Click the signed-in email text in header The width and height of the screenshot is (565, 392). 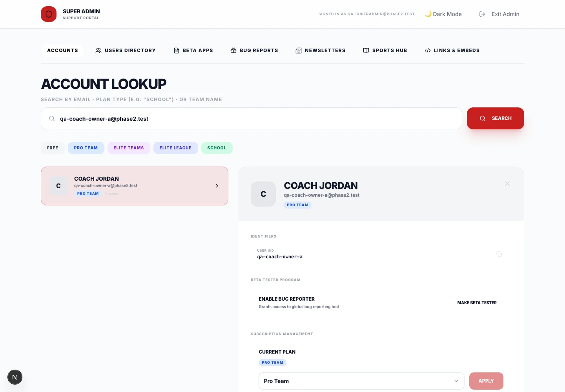click(366, 14)
